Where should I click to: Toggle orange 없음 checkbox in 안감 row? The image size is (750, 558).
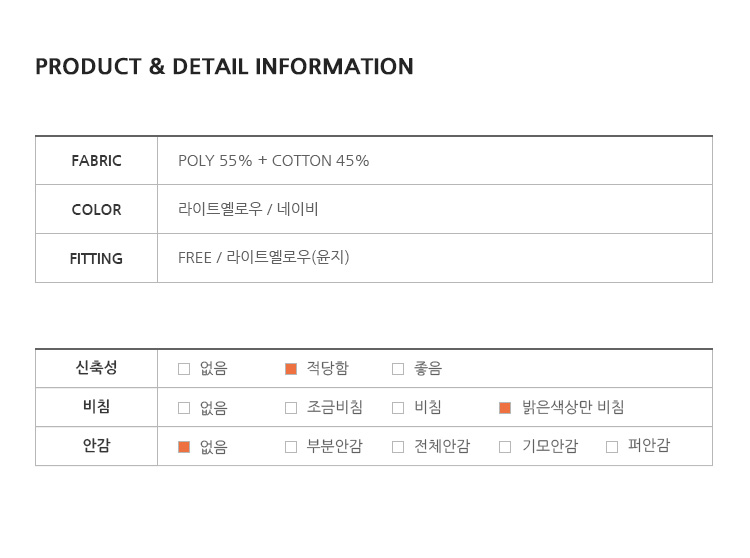[x=184, y=447]
